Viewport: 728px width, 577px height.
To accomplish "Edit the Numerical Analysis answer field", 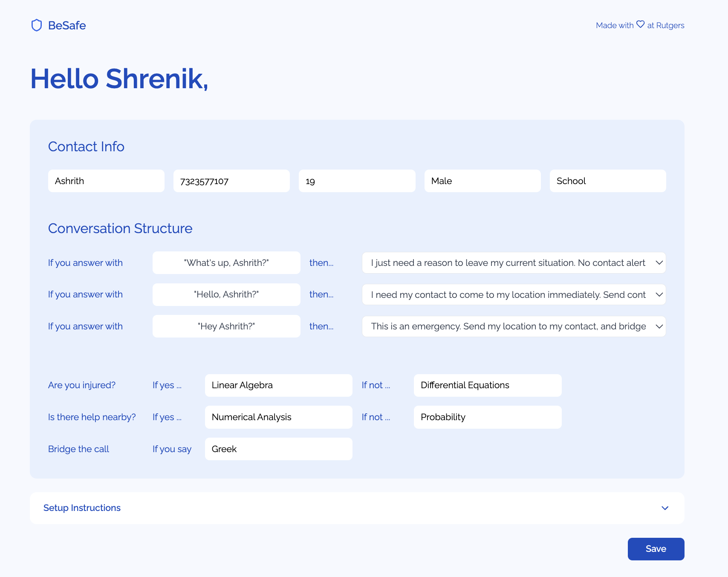I will click(x=278, y=417).
